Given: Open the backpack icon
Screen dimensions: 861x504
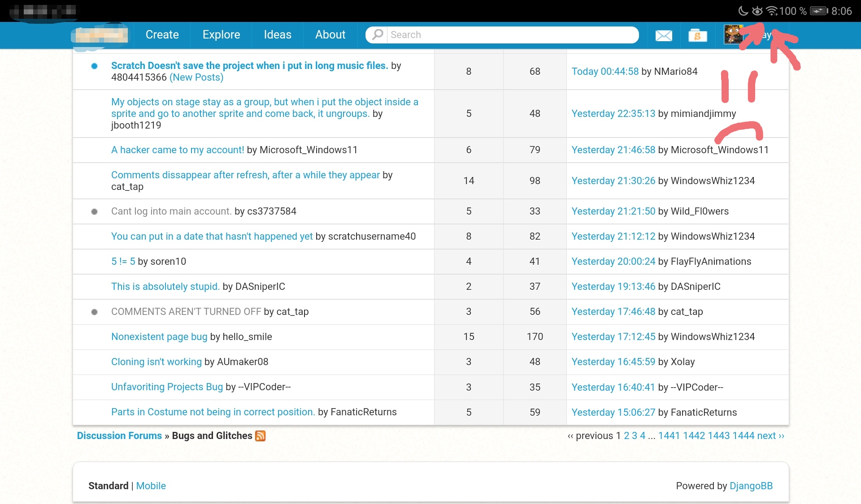Looking at the screenshot, I should pyautogui.click(x=698, y=35).
